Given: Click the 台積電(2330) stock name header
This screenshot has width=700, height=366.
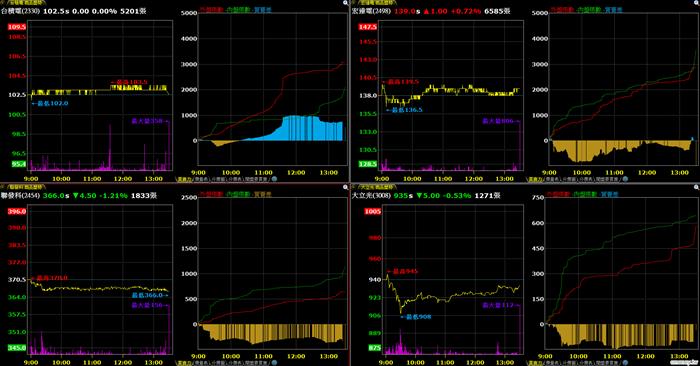Looking at the screenshot, I should coord(21,11).
